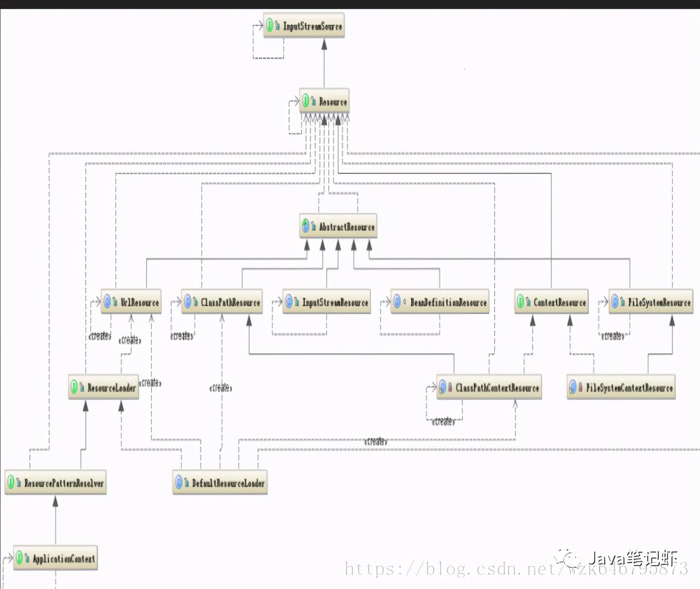Click the blue class icon on FileSystemResource
The width and height of the screenshot is (700, 589).
pos(615,302)
